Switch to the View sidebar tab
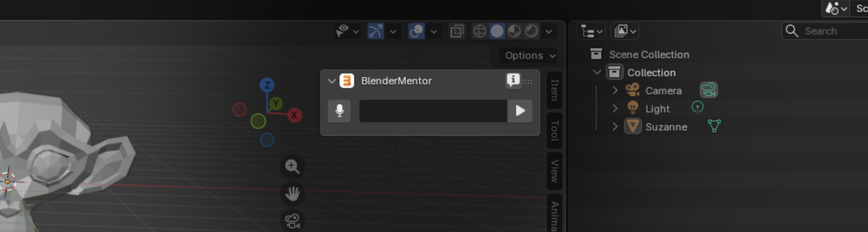The height and width of the screenshot is (232, 868). 554,171
